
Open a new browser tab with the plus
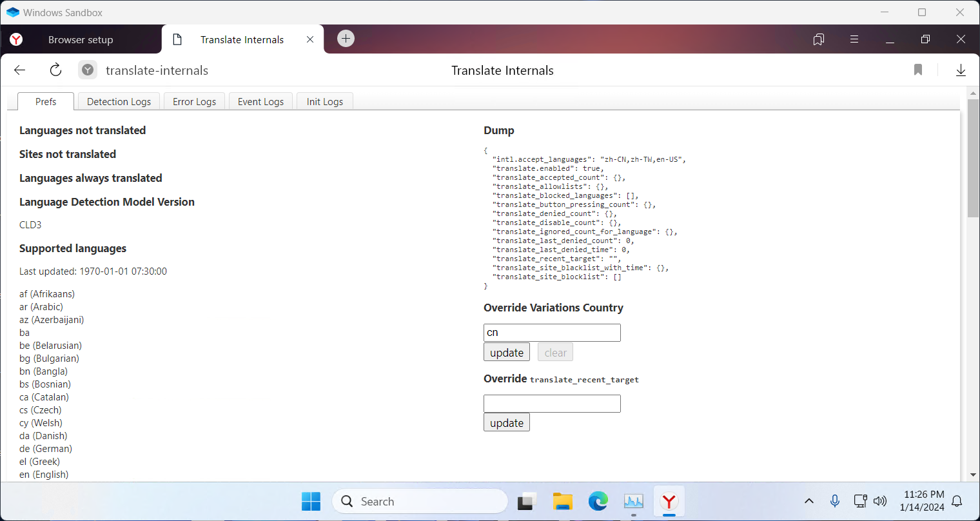pyautogui.click(x=346, y=39)
